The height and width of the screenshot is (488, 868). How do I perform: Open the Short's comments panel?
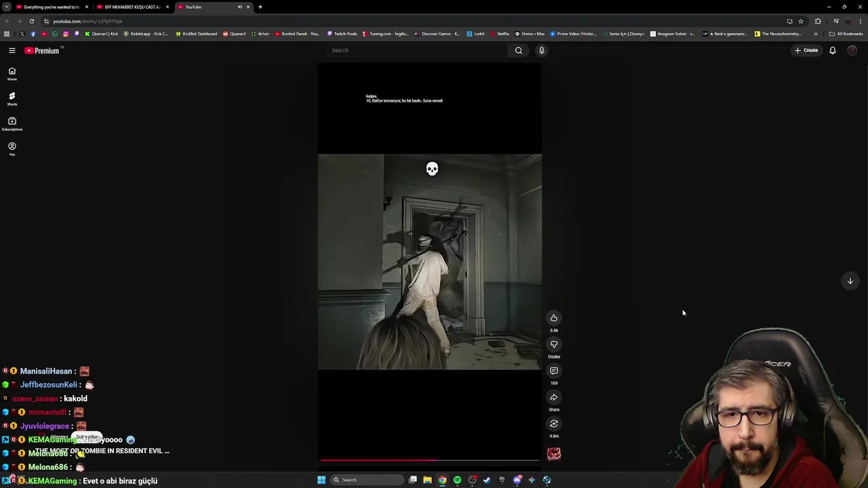point(554,371)
